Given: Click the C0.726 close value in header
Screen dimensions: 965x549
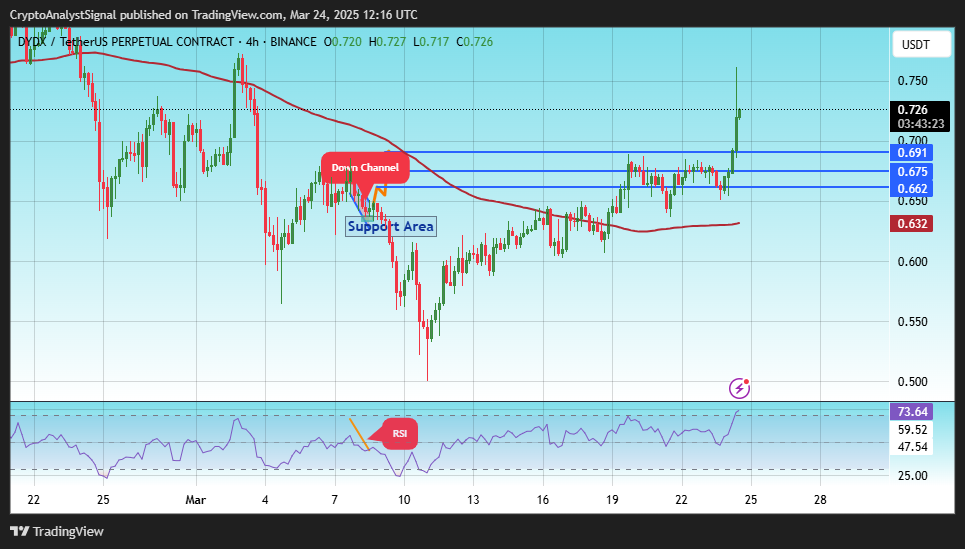Looking at the screenshot, I should [474, 42].
